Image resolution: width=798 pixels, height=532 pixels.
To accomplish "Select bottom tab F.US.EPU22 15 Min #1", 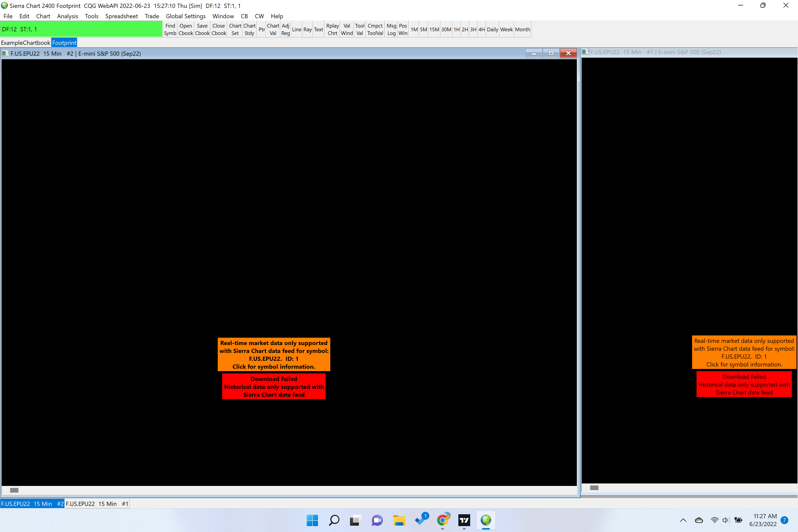I will 97,503.
